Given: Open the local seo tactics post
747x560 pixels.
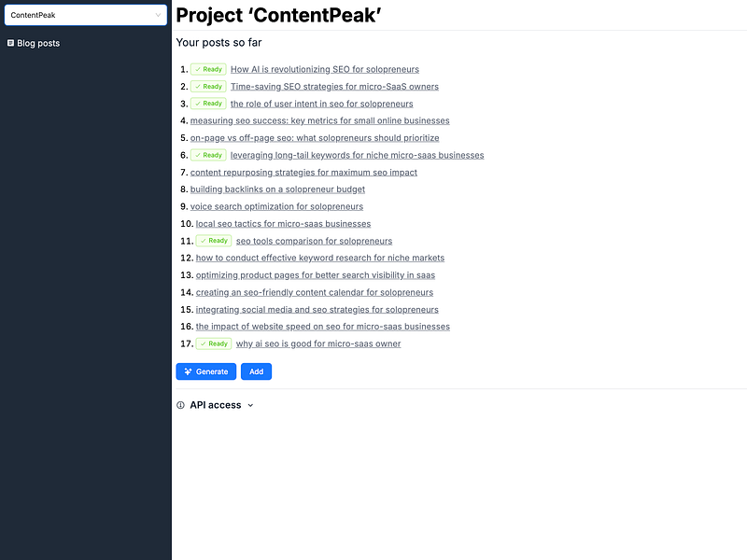Looking at the screenshot, I should pyautogui.click(x=282, y=223).
